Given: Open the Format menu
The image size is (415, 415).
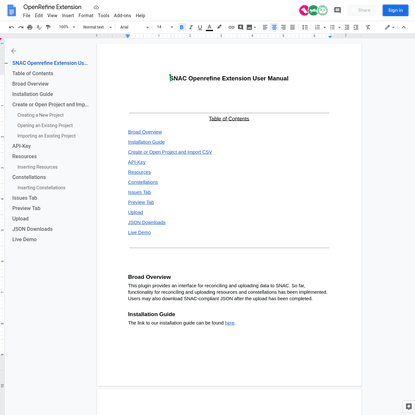Looking at the screenshot, I should coord(86,16).
